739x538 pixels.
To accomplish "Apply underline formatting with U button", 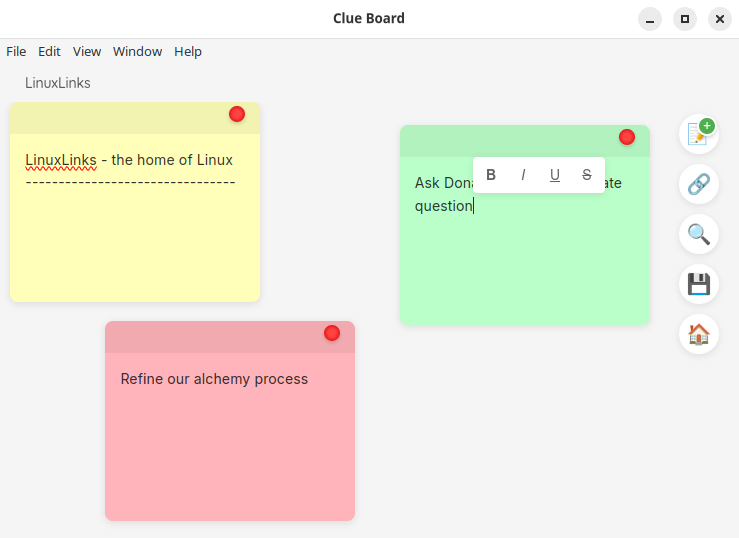I will click(555, 175).
